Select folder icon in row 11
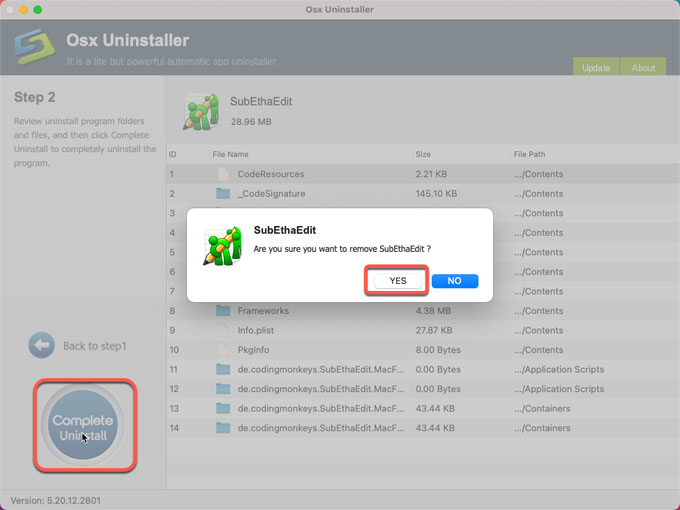Viewport: 680px width, 510px height. [x=223, y=369]
